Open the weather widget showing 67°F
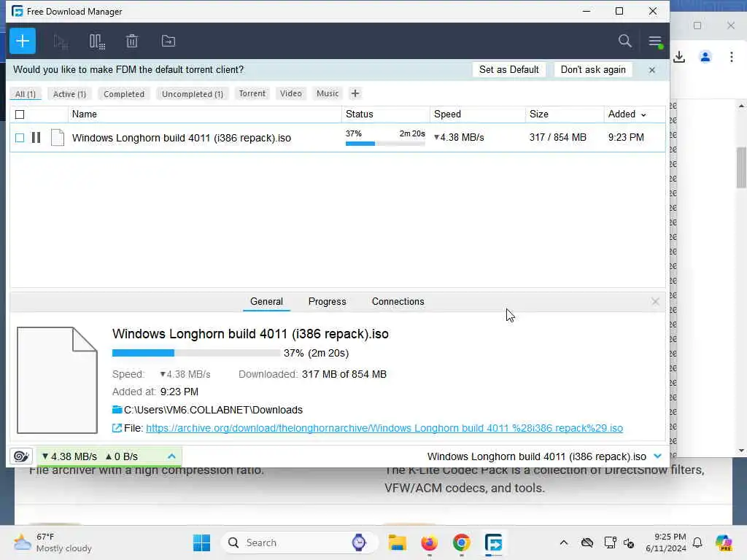The height and width of the screenshot is (560, 747). (53, 542)
